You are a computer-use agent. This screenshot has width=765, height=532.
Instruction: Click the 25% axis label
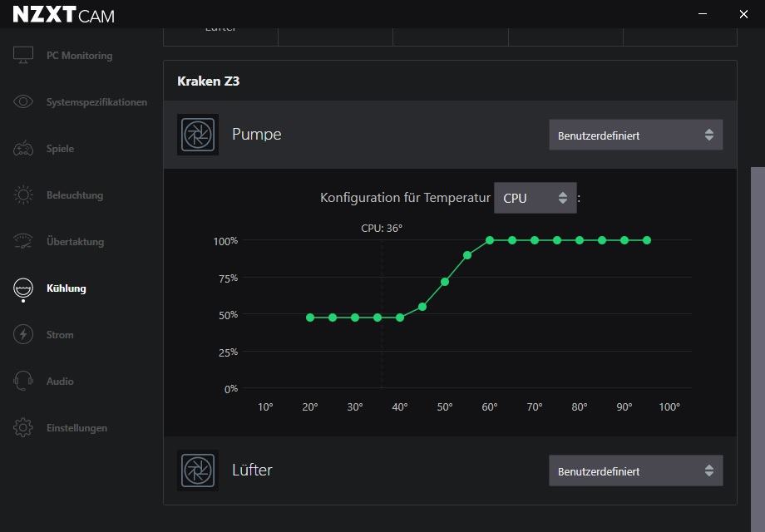click(x=228, y=352)
